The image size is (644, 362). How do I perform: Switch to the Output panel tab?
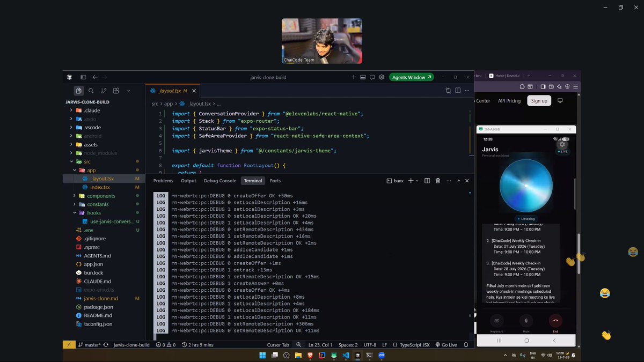point(188,181)
